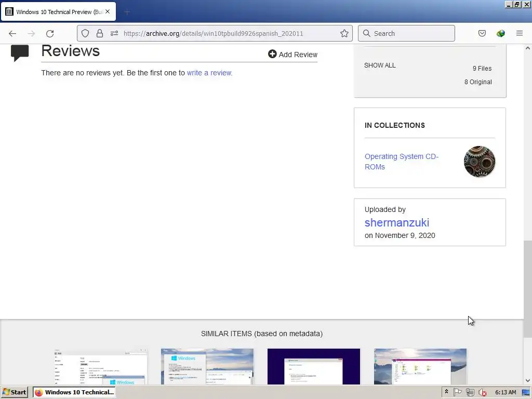Open second similar item with Windows logo

207,366
